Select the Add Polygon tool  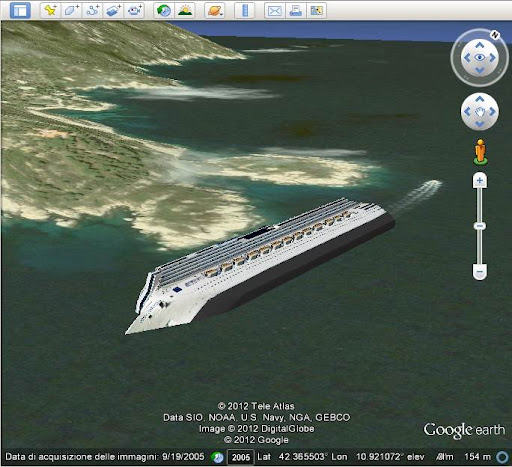(x=71, y=10)
